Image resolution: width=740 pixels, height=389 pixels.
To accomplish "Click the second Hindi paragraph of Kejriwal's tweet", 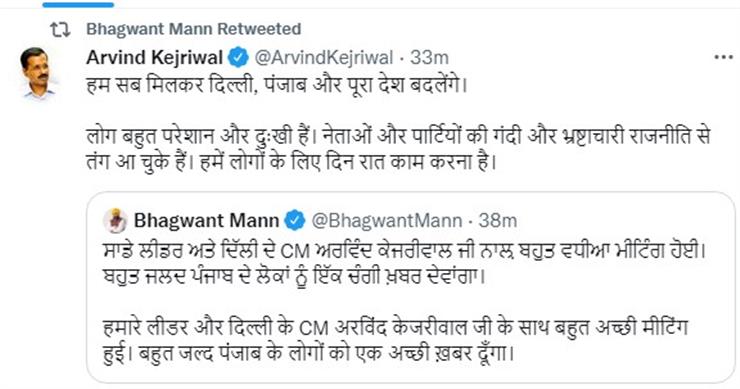I will tap(398, 149).
